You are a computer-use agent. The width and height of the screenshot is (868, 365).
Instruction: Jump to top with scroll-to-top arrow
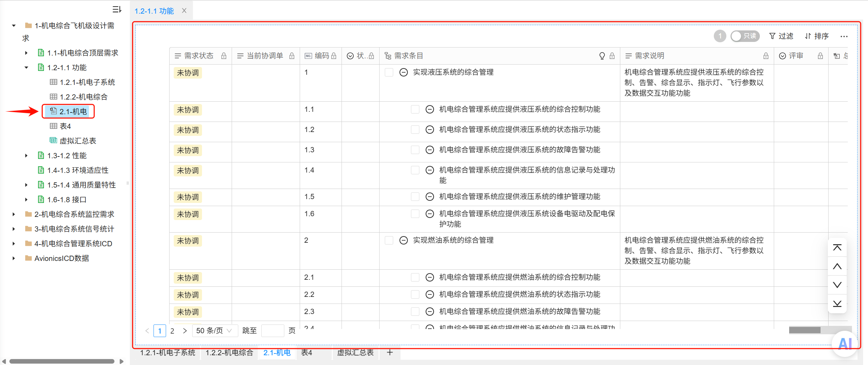click(837, 248)
